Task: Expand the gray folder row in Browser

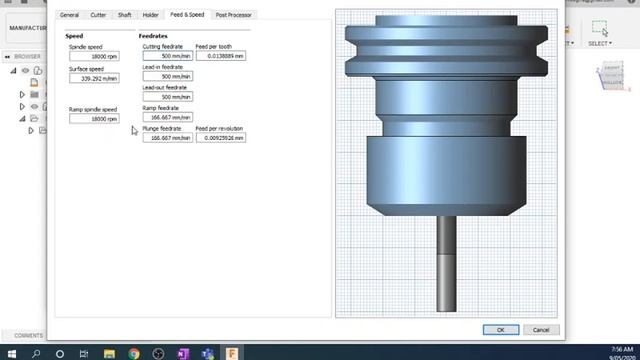Action: coord(22,95)
